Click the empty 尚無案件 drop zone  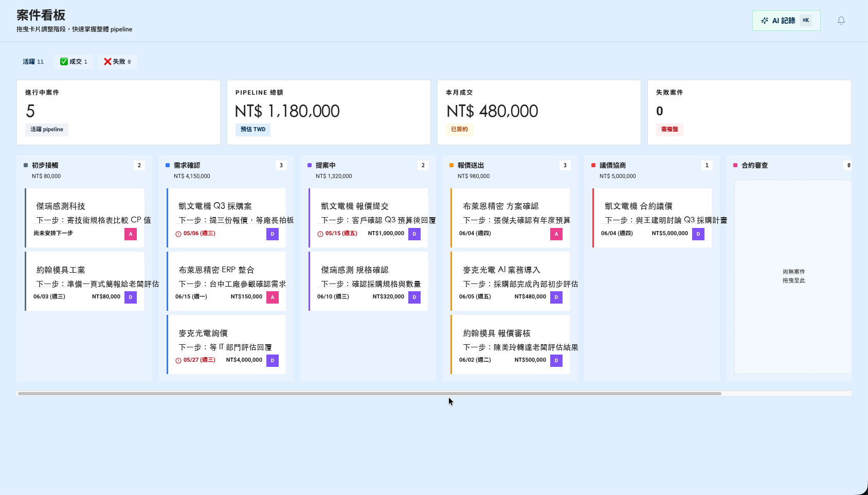click(793, 276)
